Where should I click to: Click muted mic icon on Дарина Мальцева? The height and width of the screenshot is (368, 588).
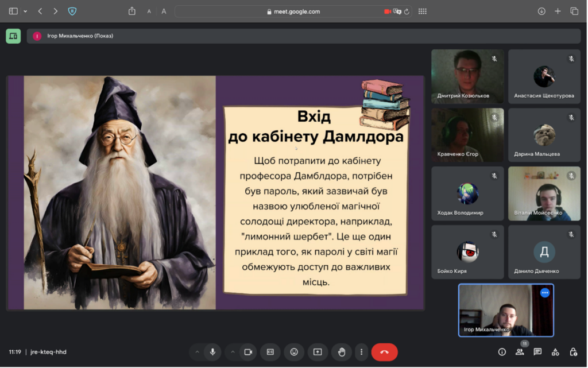click(x=571, y=117)
